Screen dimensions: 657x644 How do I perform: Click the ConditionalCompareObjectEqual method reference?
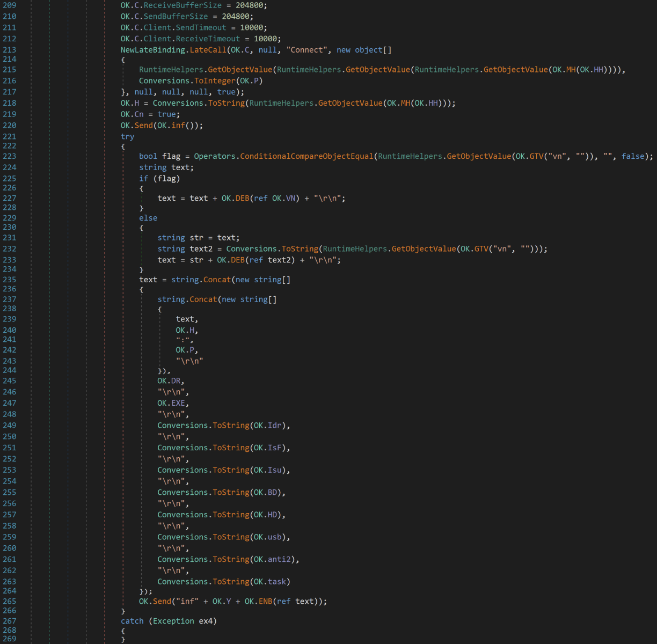(306, 157)
